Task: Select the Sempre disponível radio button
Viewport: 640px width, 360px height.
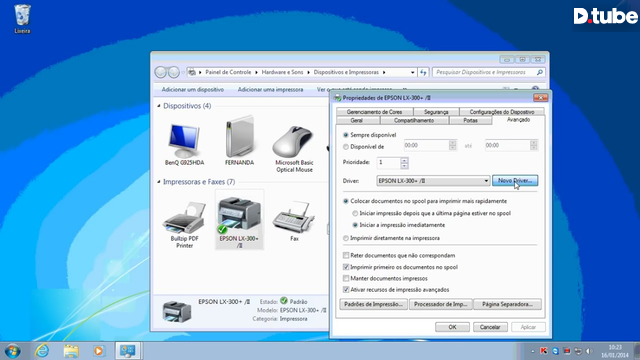Action: [346, 135]
